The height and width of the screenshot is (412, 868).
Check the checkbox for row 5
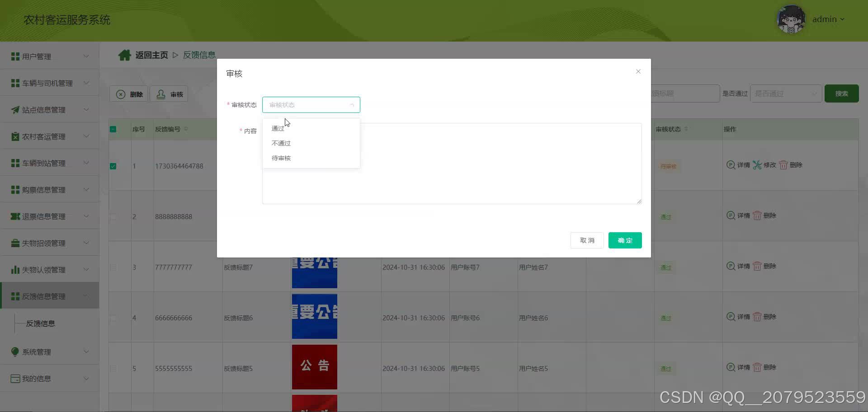pyautogui.click(x=113, y=369)
